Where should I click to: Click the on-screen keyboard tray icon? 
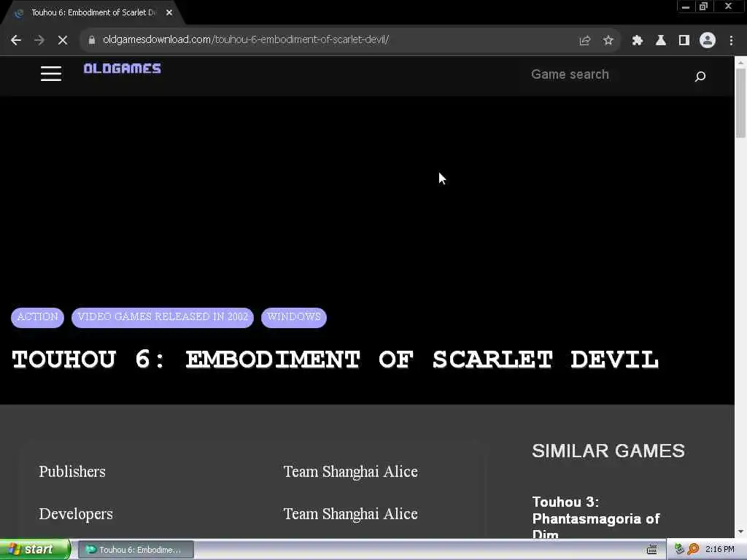click(651, 550)
